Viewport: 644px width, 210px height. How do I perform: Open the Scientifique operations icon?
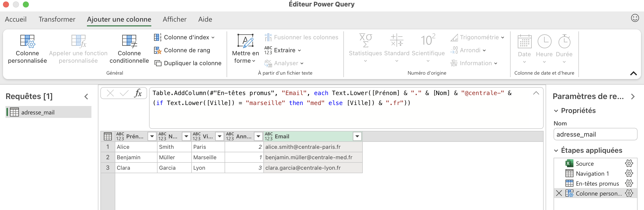(428, 40)
